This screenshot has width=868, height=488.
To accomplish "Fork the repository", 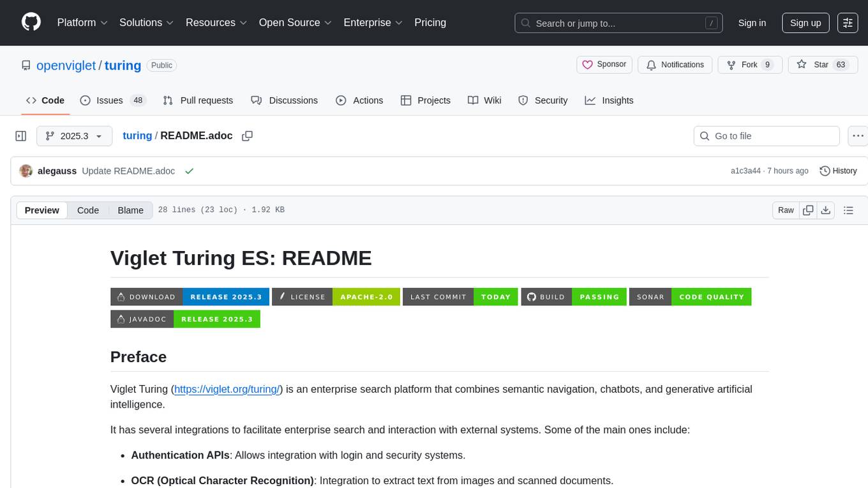I will pos(750,65).
